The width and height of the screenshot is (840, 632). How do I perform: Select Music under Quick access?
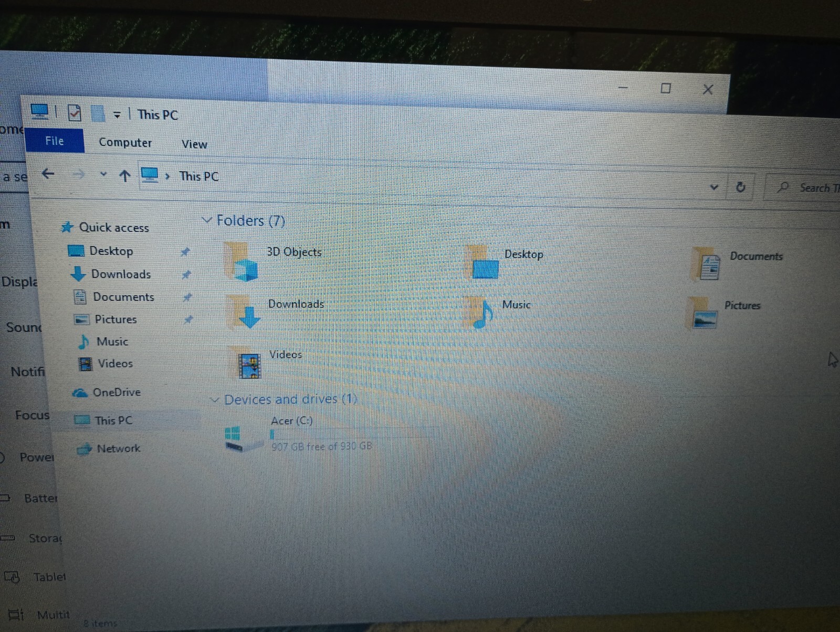[103, 342]
